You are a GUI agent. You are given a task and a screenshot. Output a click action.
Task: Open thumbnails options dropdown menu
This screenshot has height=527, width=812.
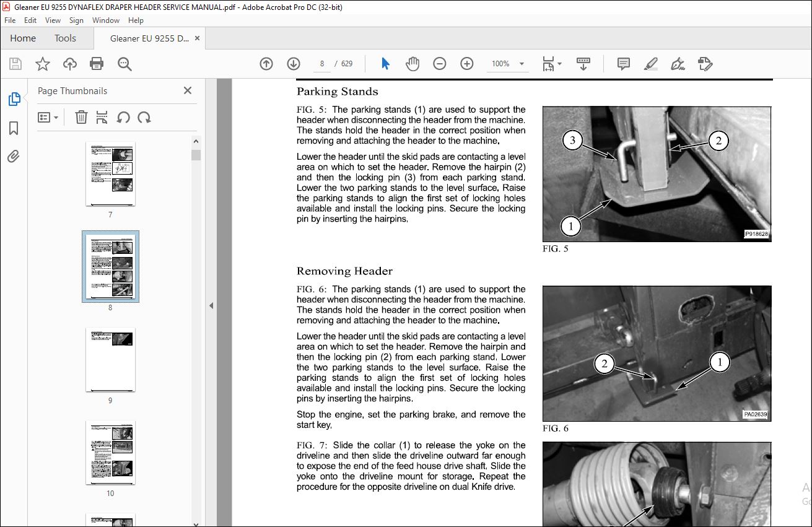(x=48, y=117)
